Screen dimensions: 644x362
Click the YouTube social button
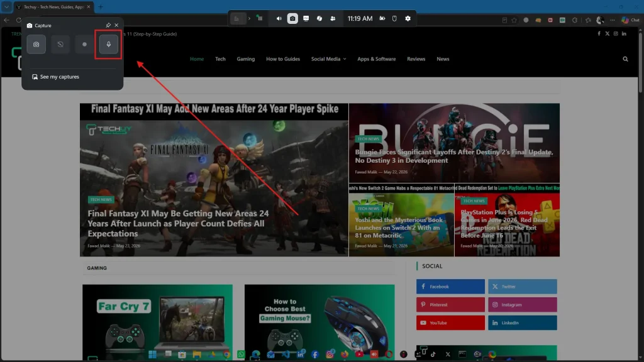pyautogui.click(x=450, y=322)
